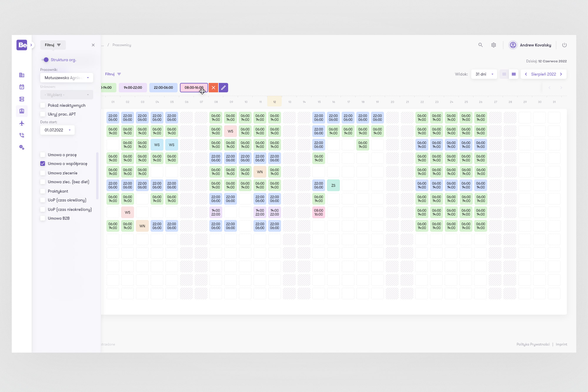
Task: Open the phone calls sidebar icon
Action: (22, 135)
